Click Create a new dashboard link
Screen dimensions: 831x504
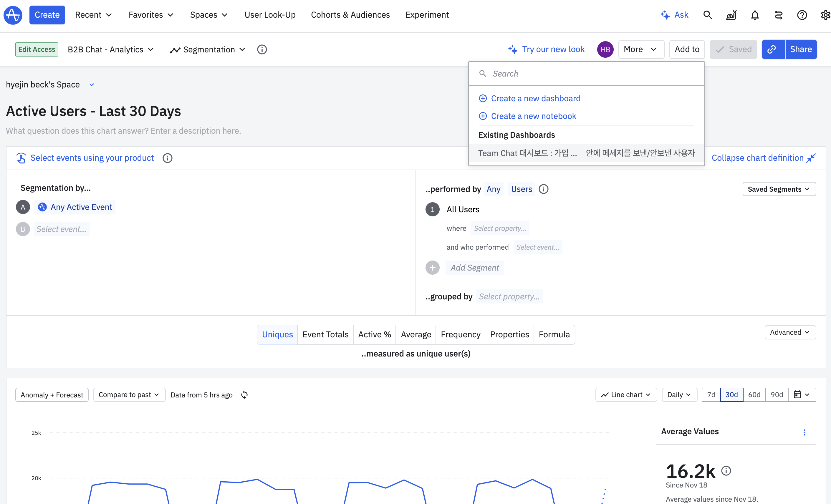click(535, 98)
